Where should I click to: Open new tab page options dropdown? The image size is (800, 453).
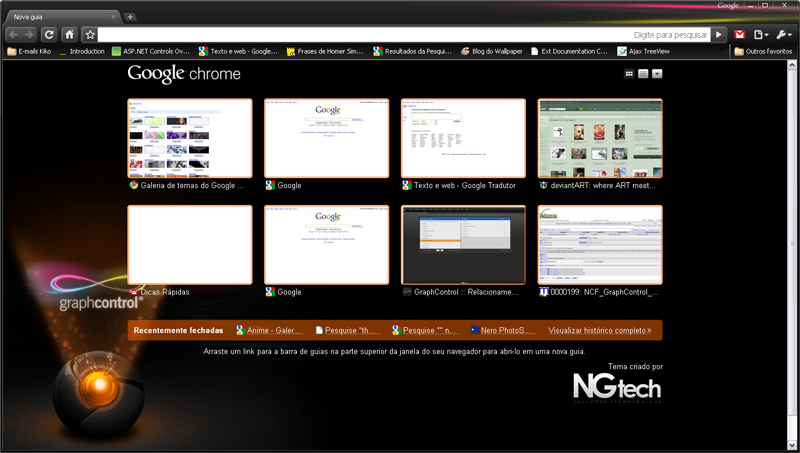tap(657, 74)
